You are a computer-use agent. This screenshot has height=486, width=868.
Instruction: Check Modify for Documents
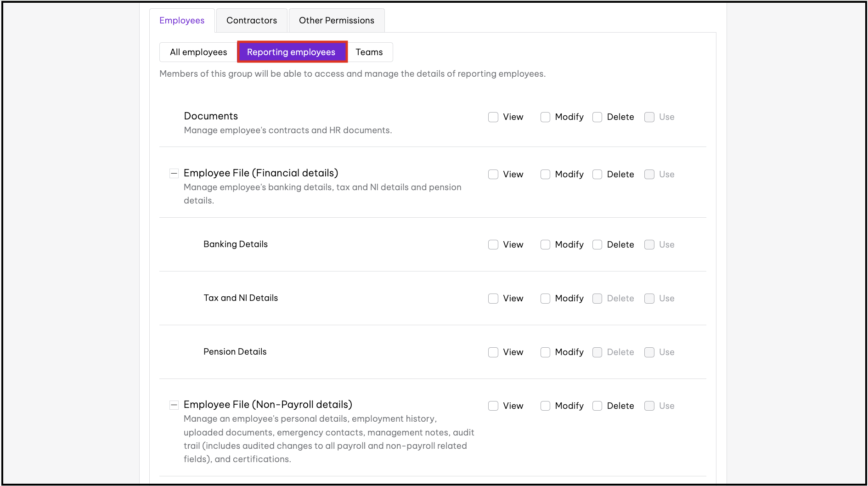pos(545,117)
